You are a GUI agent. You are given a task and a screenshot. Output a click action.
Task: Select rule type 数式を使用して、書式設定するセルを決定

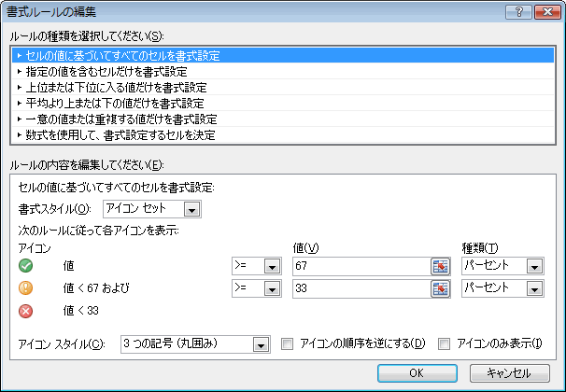coord(283,135)
